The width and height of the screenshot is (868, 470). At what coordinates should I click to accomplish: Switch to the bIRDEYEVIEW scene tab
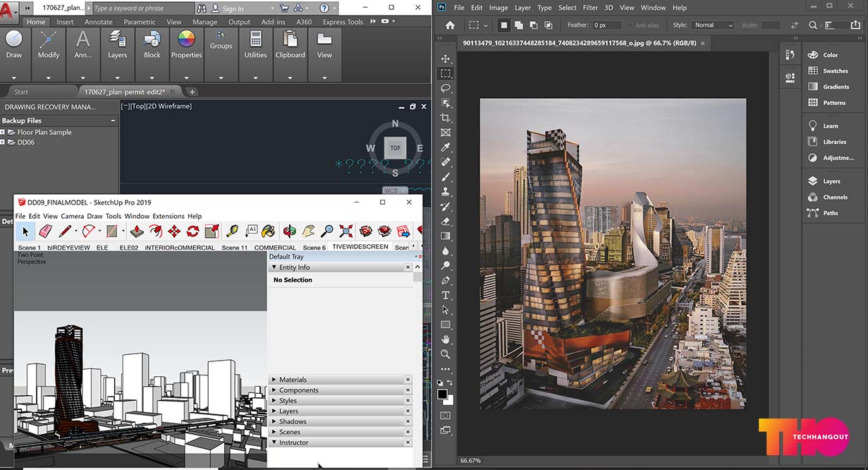(x=69, y=248)
